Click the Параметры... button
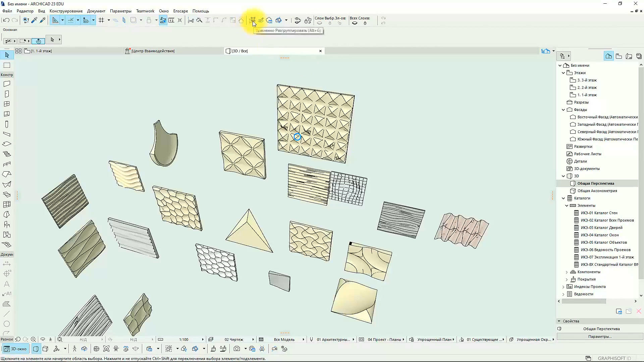The image size is (644, 362). pos(600,337)
